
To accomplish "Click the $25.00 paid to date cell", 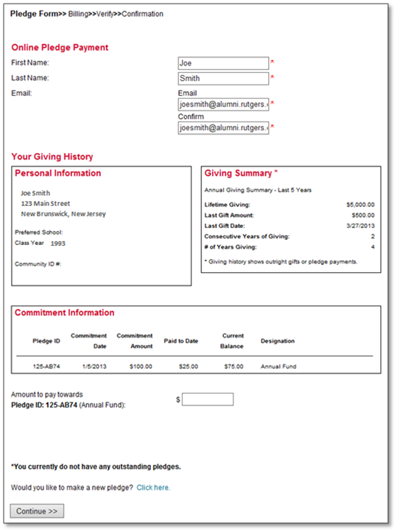I will coord(189,366).
